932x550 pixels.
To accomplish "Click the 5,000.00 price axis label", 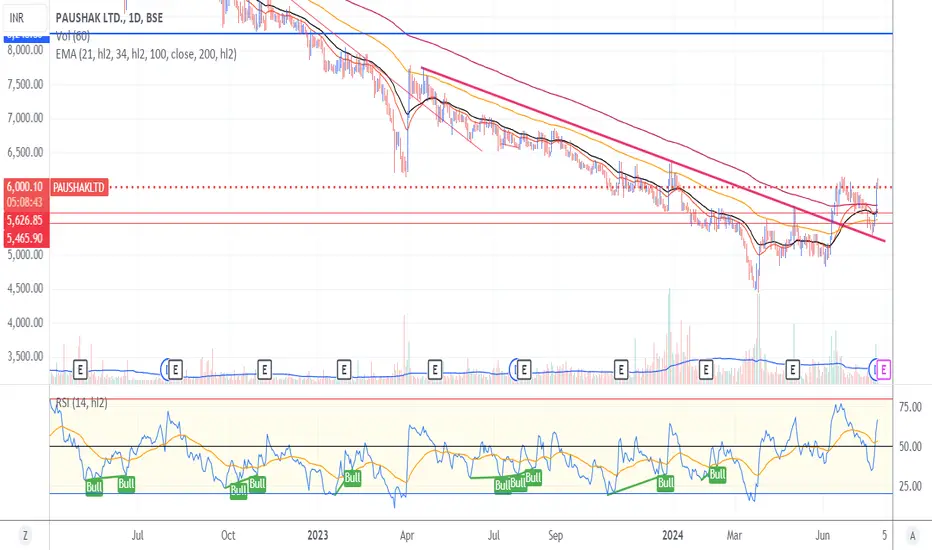I will pos(25,254).
